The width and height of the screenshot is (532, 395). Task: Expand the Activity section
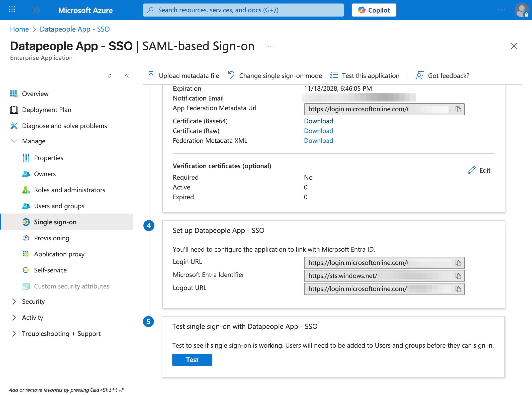coord(14,318)
